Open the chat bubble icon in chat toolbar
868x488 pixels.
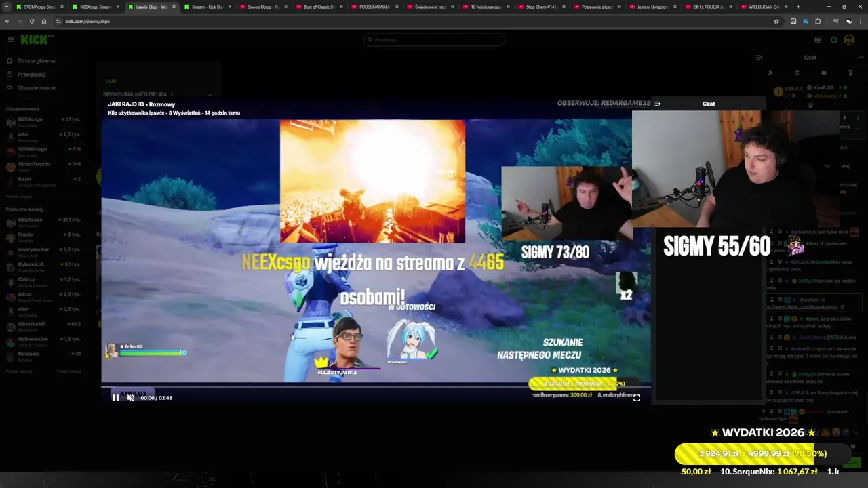pyautogui.click(x=824, y=73)
